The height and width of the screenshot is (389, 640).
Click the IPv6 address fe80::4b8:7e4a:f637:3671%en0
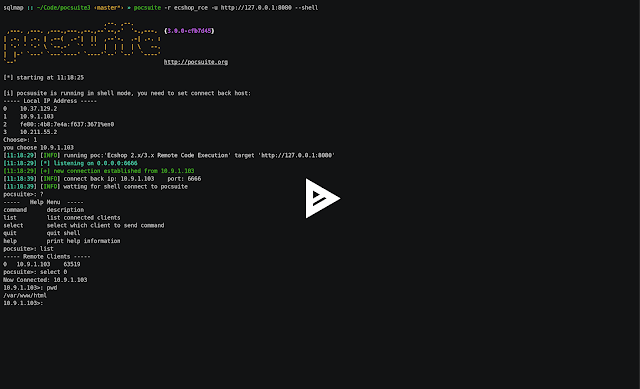click(67, 124)
